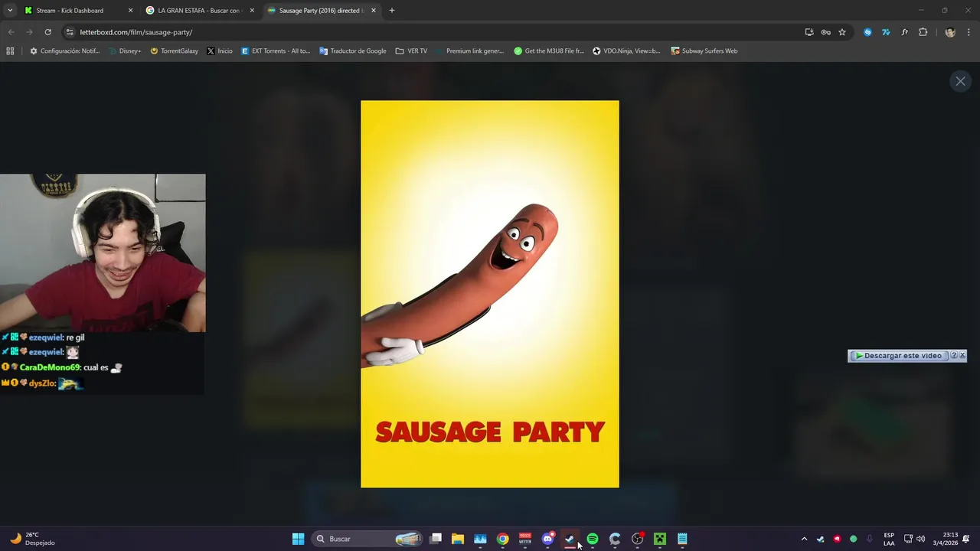The height and width of the screenshot is (551, 980).
Task: Show hidden system tray icons
Action: (x=804, y=539)
